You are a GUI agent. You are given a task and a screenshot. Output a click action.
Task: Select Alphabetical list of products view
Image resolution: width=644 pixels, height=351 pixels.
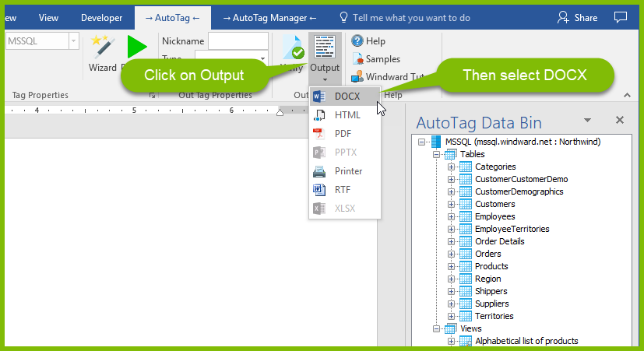(x=526, y=341)
